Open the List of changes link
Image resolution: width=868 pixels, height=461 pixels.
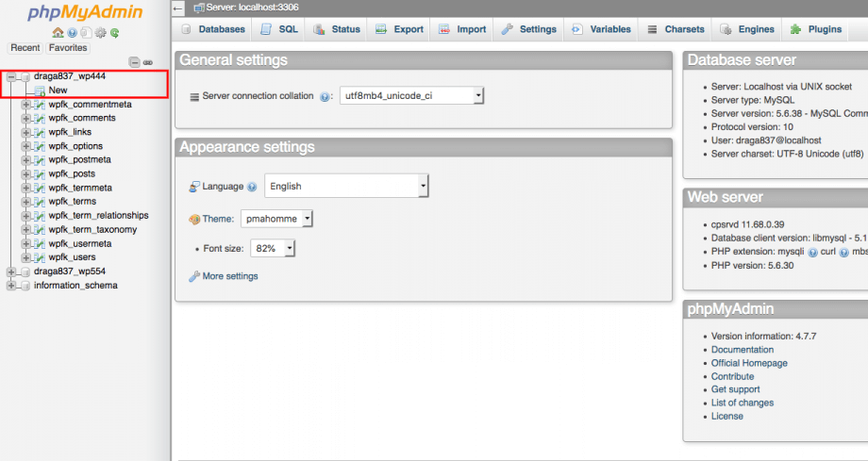click(743, 403)
